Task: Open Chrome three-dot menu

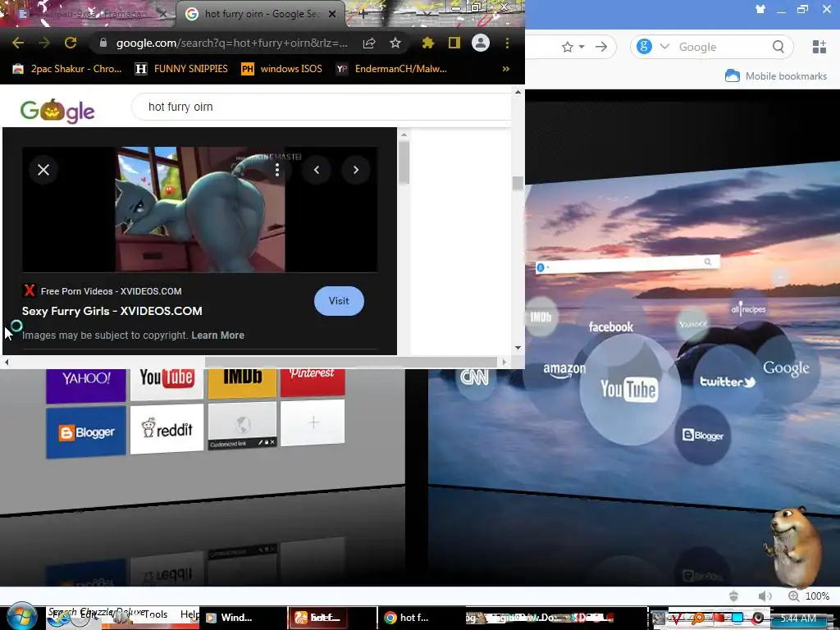Action: (x=507, y=43)
